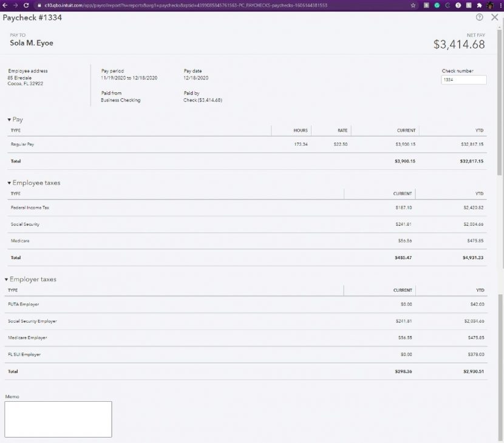Screen dimensions: 504x443
Task: Click inside the Memo text box
Action: pyautogui.click(x=58, y=419)
